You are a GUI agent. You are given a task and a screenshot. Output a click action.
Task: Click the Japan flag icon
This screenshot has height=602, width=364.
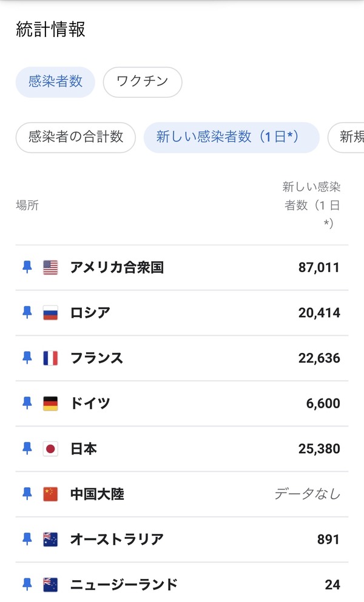50,449
